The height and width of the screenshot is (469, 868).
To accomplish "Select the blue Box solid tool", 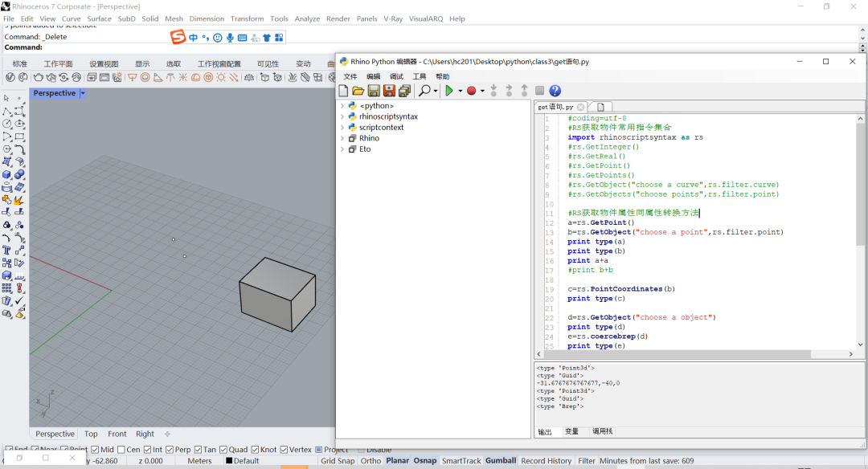I will [7, 174].
